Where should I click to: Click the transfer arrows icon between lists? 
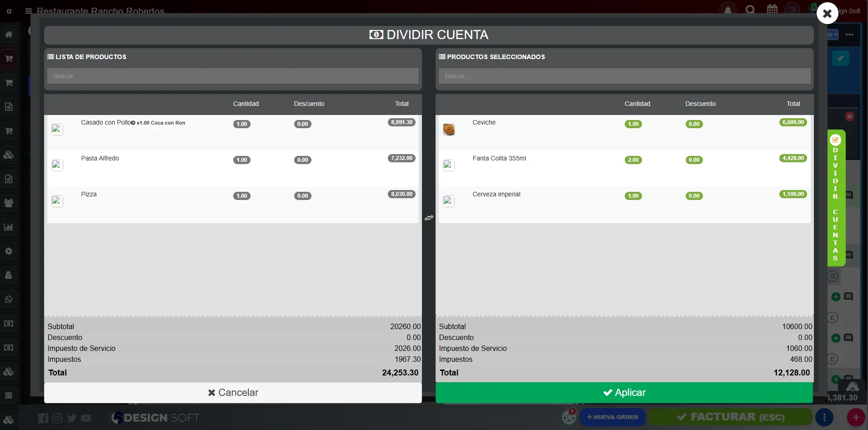pos(429,218)
